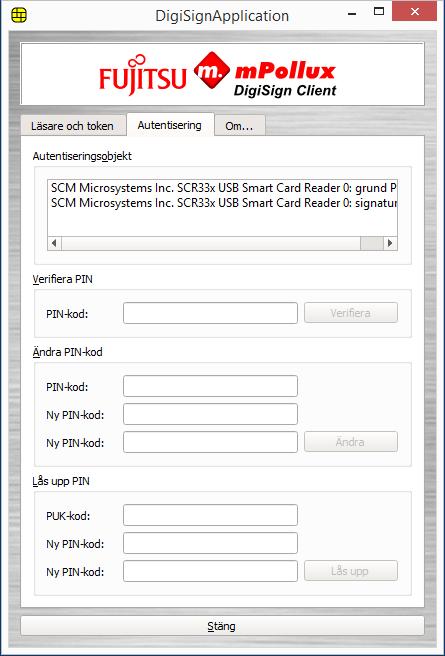Click PIN-kod field under Verifiera PIN
The height and width of the screenshot is (656, 445).
coord(210,313)
